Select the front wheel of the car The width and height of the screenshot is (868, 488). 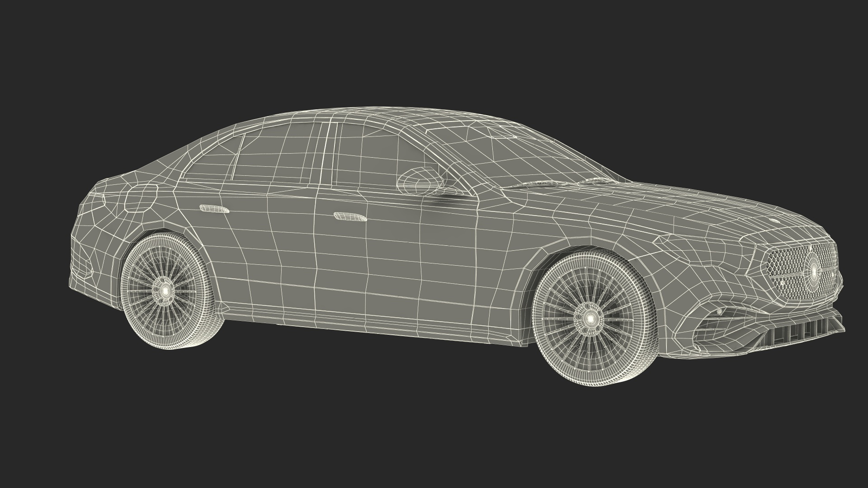click(594, 320)
